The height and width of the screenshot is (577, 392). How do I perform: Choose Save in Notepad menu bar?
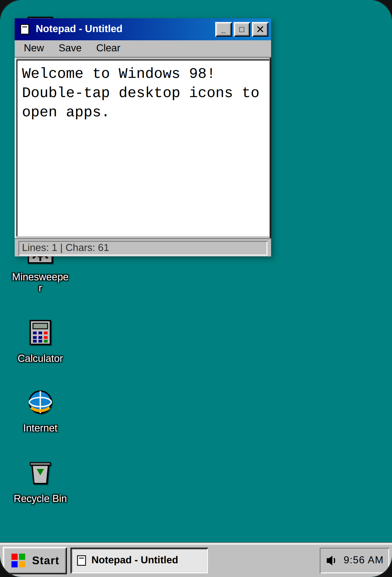tap(70, 48)
